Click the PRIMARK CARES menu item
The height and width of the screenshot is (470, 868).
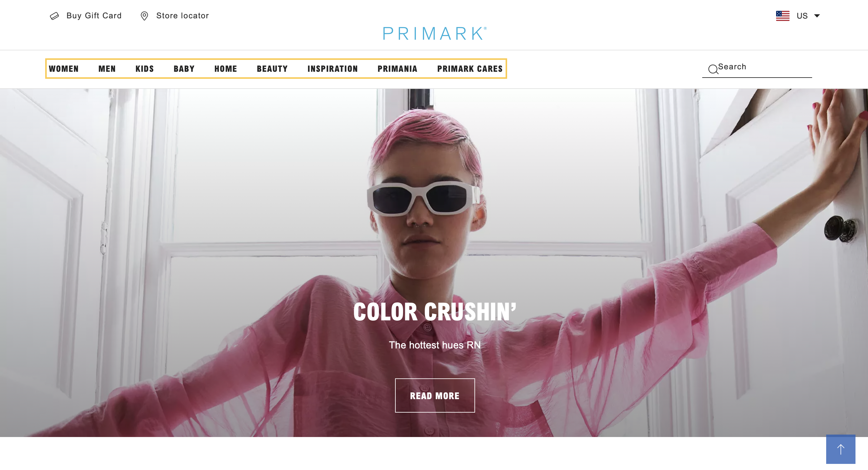[469, 69]
